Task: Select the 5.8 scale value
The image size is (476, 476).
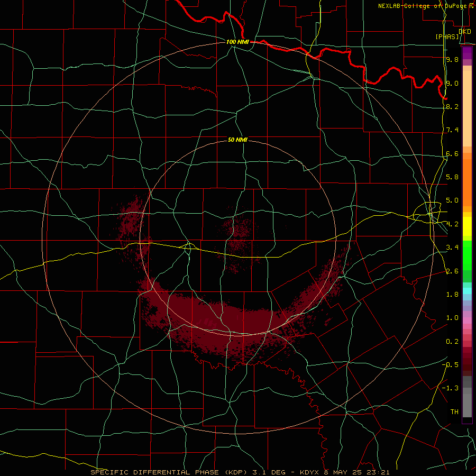Action: pyautogui.click(x=452, y=177)
